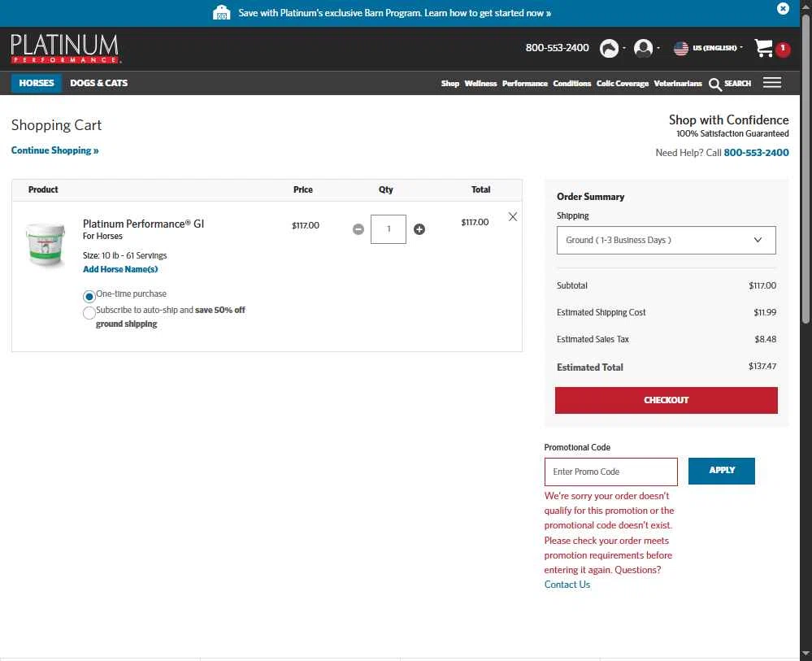Click Add Horse Name(s) link

[120, 269]
